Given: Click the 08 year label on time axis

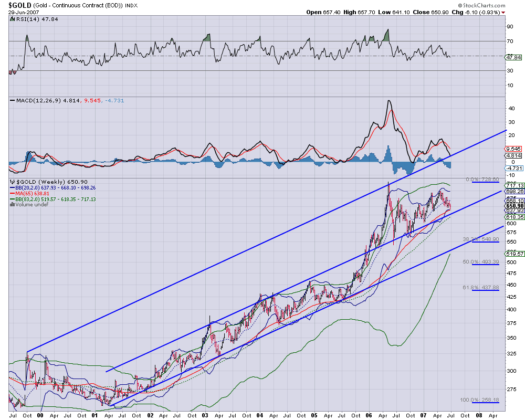Looking at the screenshot, I should pos(478,415).
